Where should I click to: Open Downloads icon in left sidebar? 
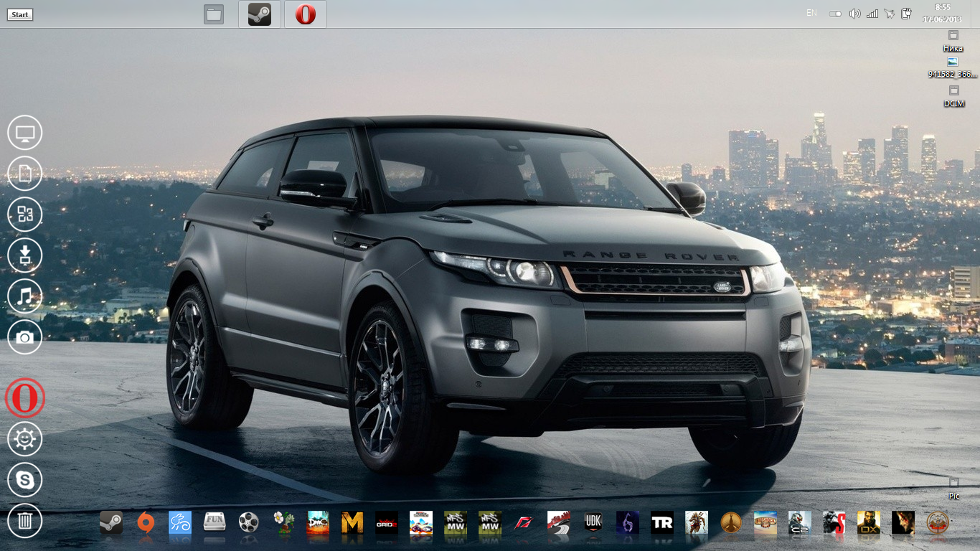pos(25,255)
